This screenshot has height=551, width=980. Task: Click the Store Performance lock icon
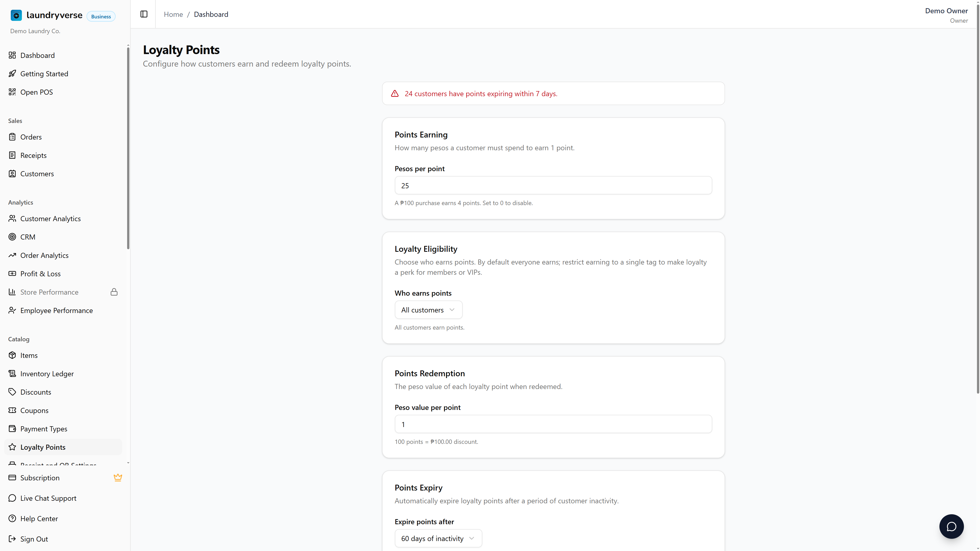(x=114, y=292)
